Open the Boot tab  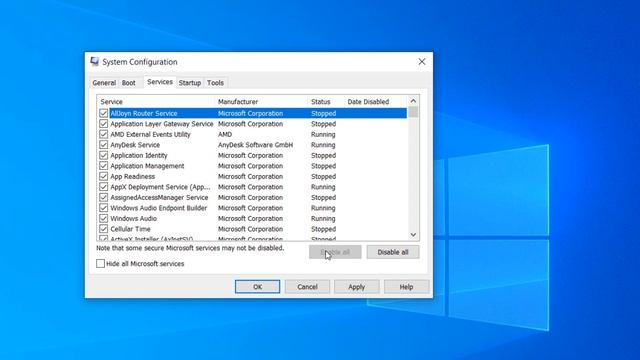click(129, 82)
